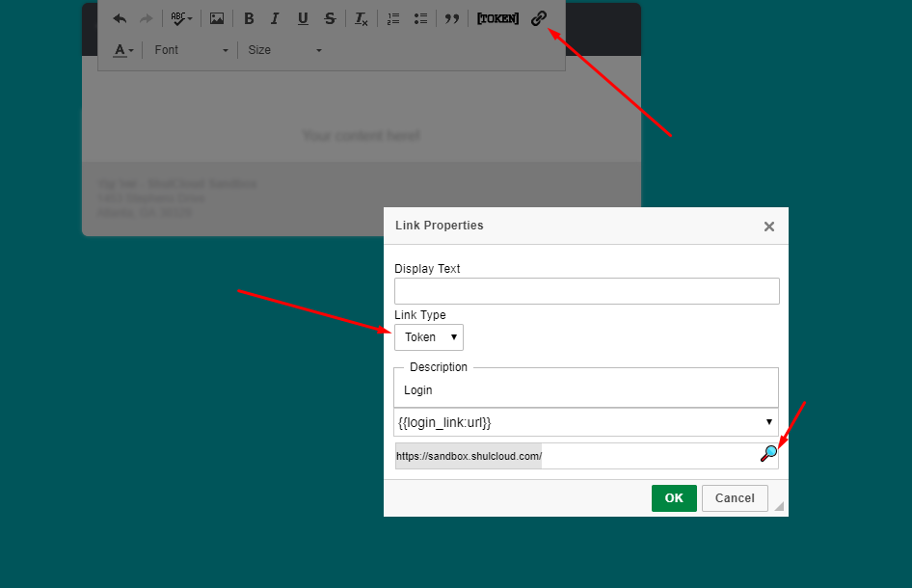Image resolution: width=912 pixels, height=588 pixels.
Task: Open the spell check tool
Action: tap(181, 18)
